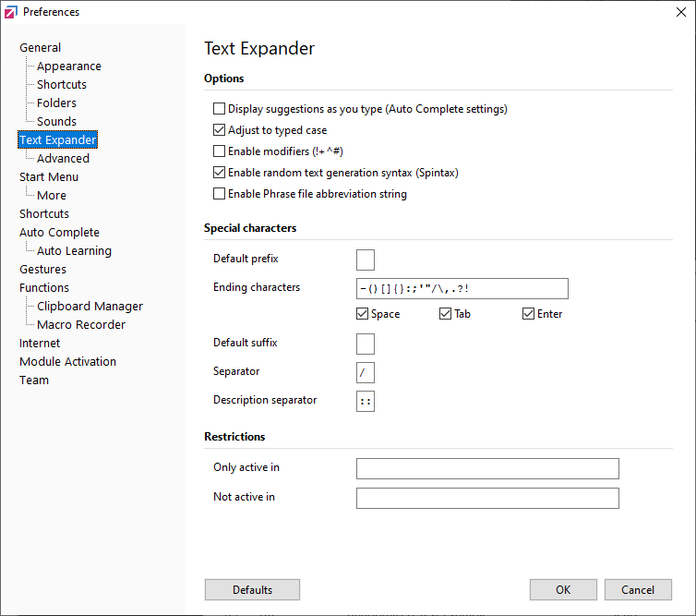This screenshot has width=696, height=616.
Task: Disable random text generation syntax (Spintax)
Action: pos(220,173)
